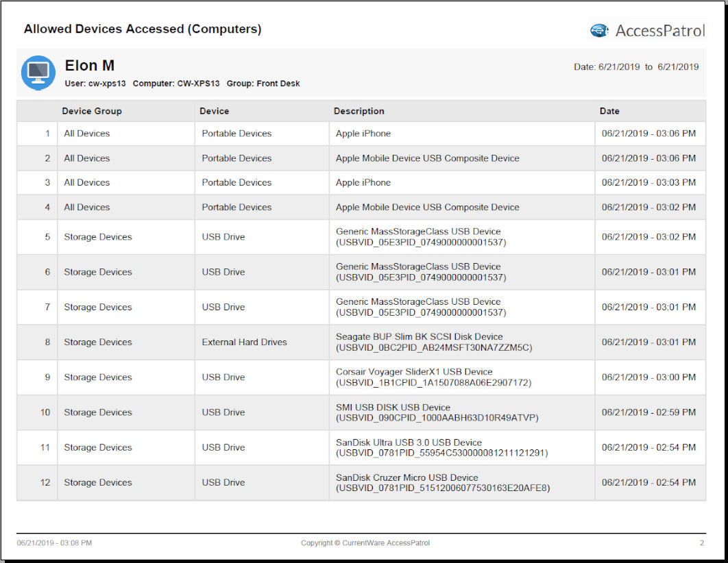728x563 pixels.
Task: Click the Date column header
Action: tap(609, 111)
